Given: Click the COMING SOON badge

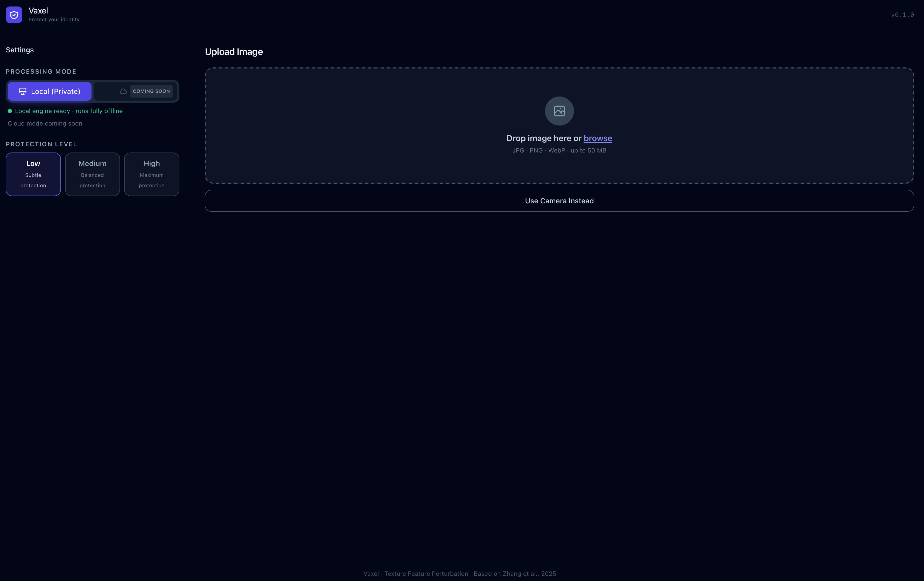Looking at the screenshot, I should pos(151,91).
